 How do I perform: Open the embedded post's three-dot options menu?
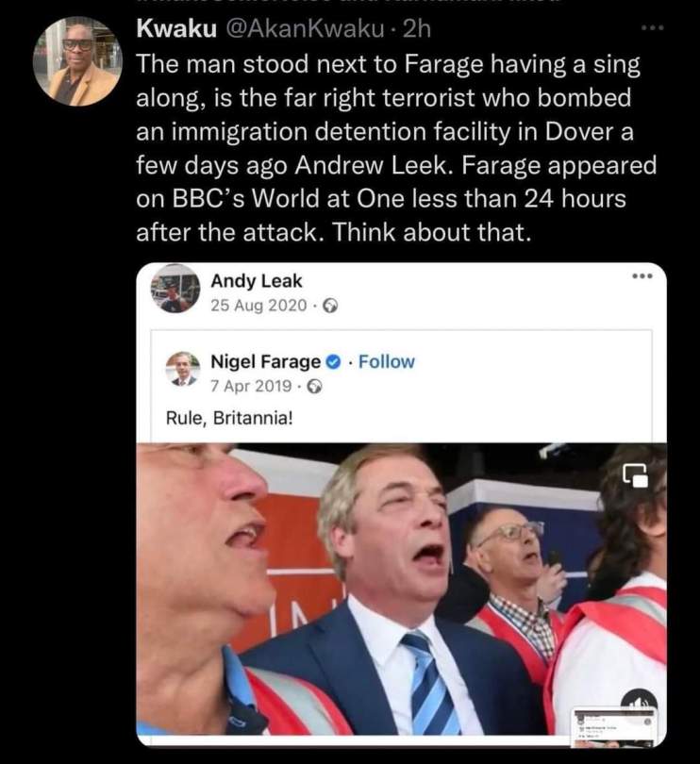[643, 277]
